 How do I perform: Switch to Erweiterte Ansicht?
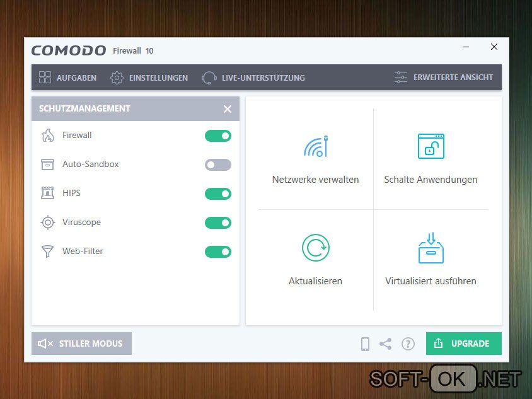pos(444,78)
